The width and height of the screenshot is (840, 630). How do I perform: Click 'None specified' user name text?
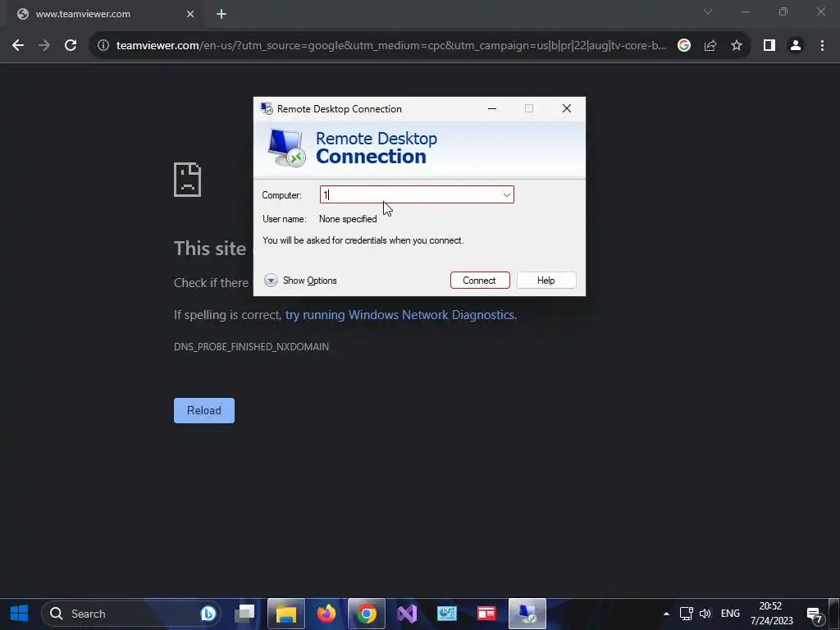coord(348,218)
